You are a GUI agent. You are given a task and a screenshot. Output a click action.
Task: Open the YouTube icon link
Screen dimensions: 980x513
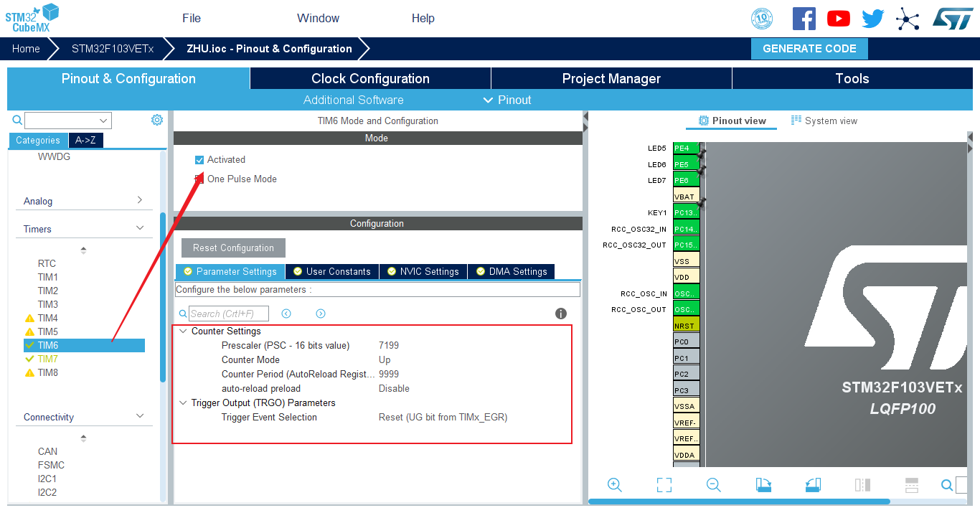pos(838,19)
